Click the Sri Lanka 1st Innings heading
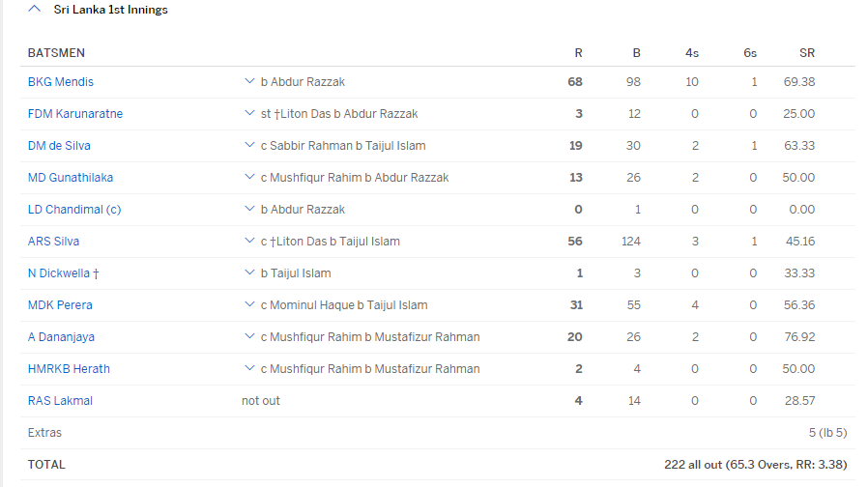868x487 pixels. tap(111, 10)
